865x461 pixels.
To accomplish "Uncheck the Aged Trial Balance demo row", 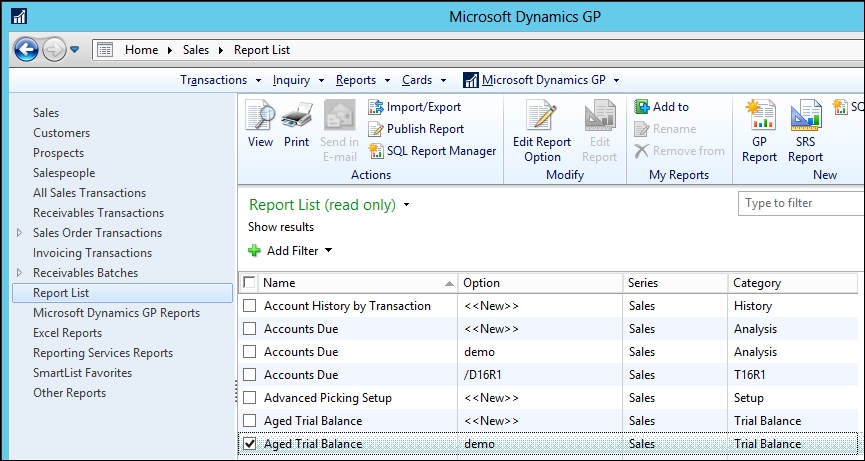I will pyautogui.click(x=249, y=443).
